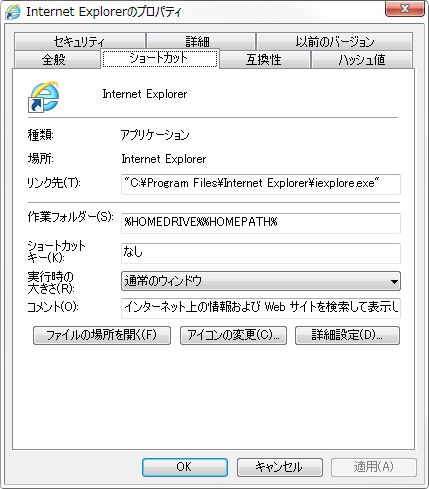Viewport: 429px width, 489px height.
Task: Confirm with the OK button
Action: [x=185, y=467]
